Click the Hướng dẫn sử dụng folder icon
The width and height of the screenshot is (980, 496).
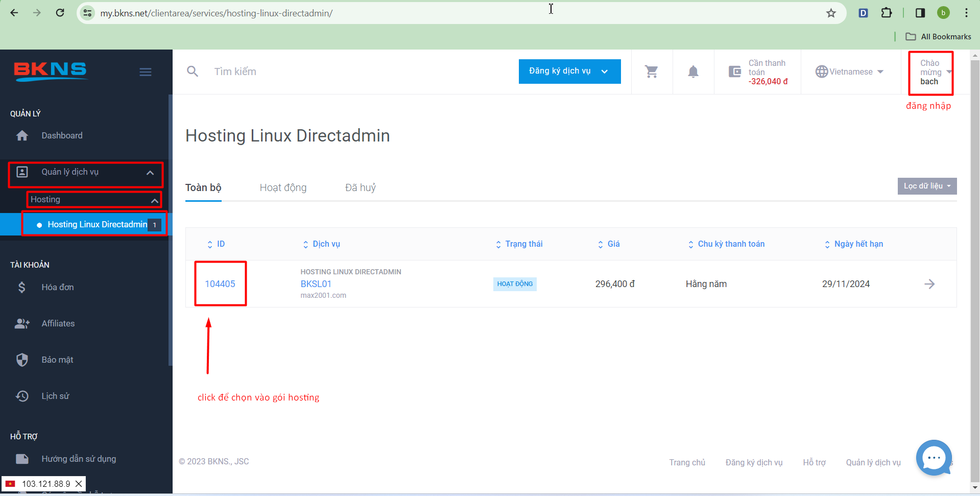(22, 459)
